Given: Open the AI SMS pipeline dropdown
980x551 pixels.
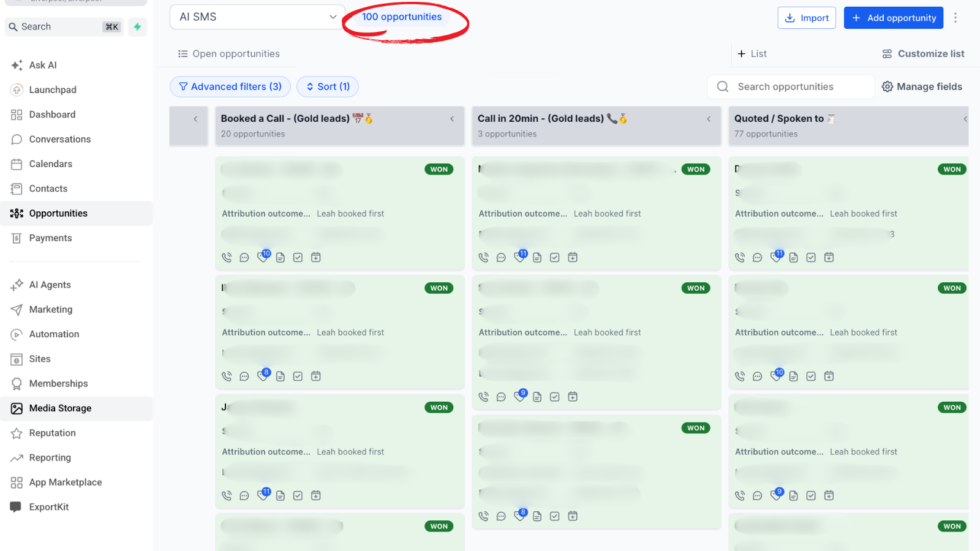Looking at the screenshot, I should (257, 17).
